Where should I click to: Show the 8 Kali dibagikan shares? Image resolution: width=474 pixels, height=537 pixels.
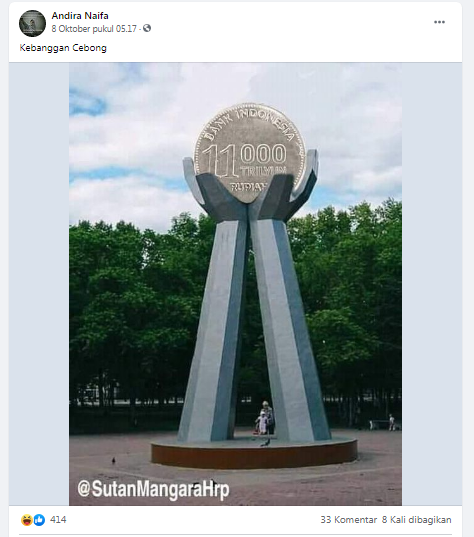click(416, 520)
